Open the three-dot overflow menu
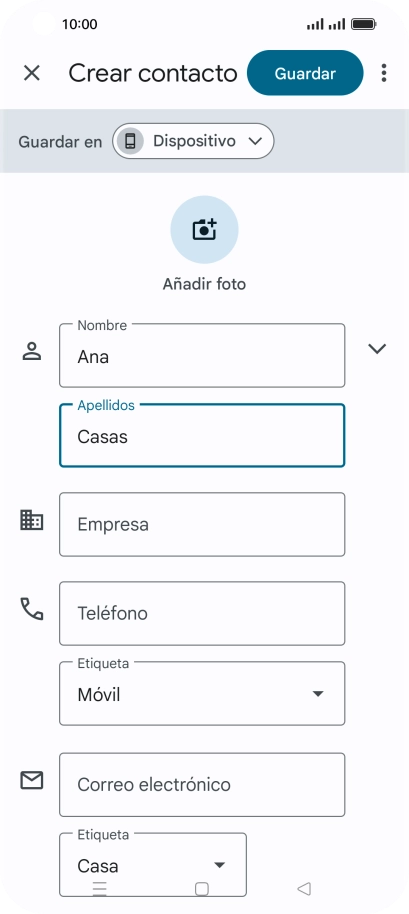The image size is (409, 914). pos(383,73)
